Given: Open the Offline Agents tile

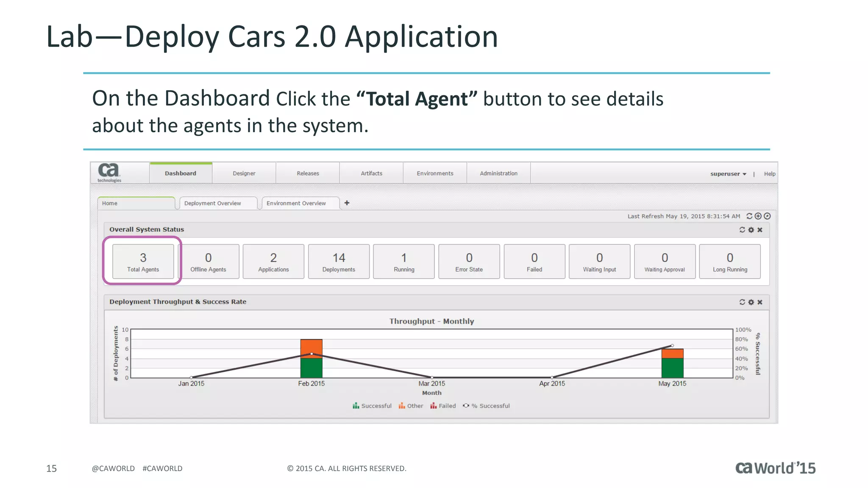Looking at the screenshot, I should [208, 261].
